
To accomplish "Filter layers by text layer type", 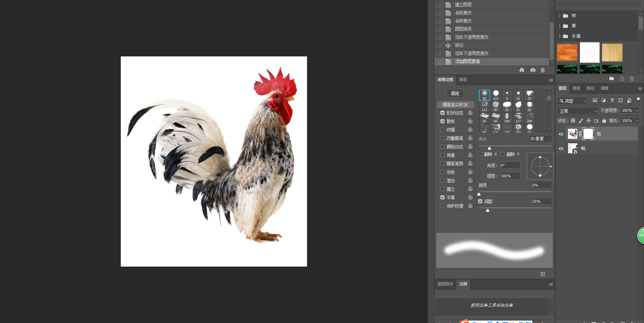I will (612, 100).
